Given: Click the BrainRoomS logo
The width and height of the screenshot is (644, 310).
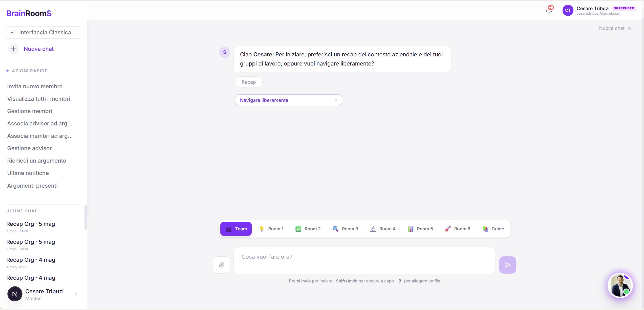Looking at the screenshot, I should (29, 13).
